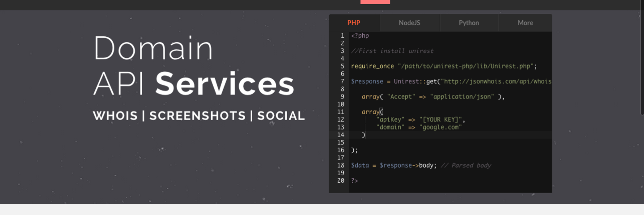The image size is (644, 215).
Task: Click the Unirest::get request line
Action: (x=451, y=82)
